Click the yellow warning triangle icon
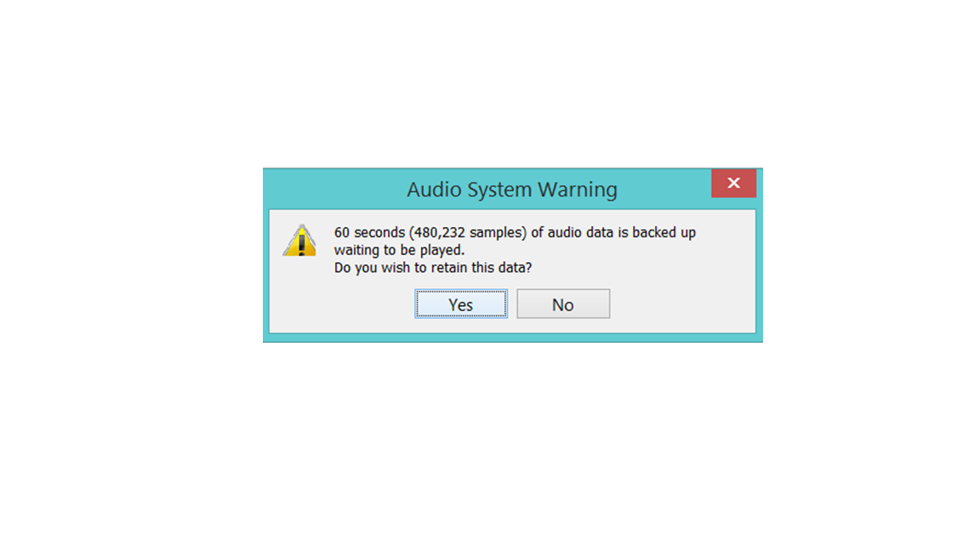 tap(300, 241)
